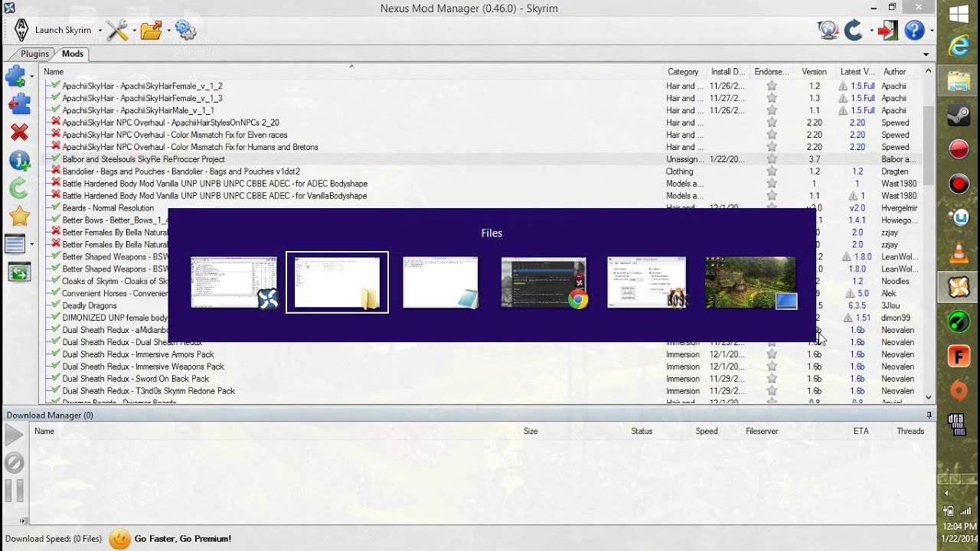Click the VLC cone taskbar icon
This screenshot has height=551, width=980.
point(959,253)
